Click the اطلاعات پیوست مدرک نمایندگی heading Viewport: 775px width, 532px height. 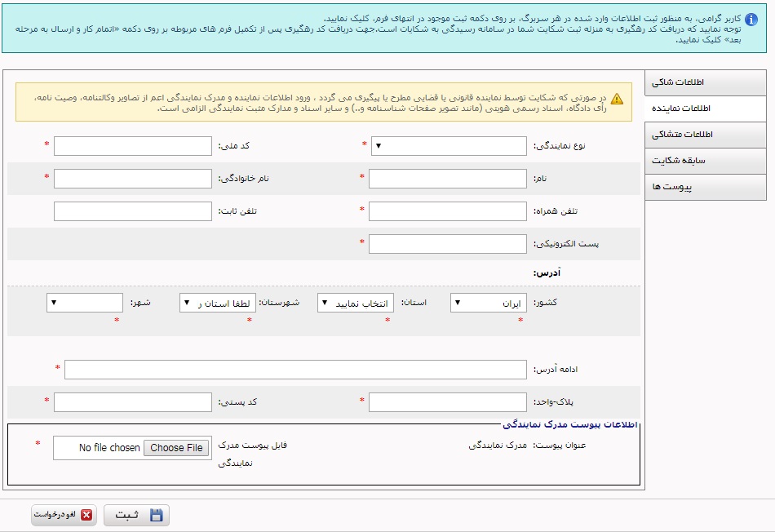(x=570, y=424)
